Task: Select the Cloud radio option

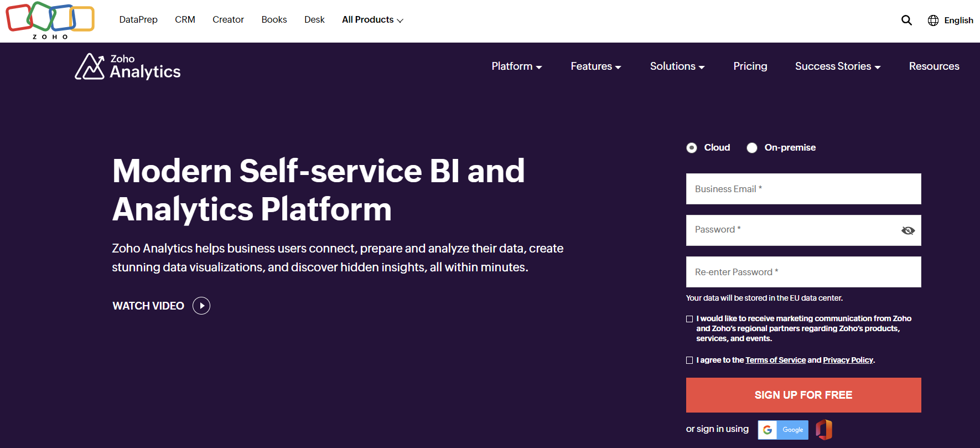Action: click(692, 148)
